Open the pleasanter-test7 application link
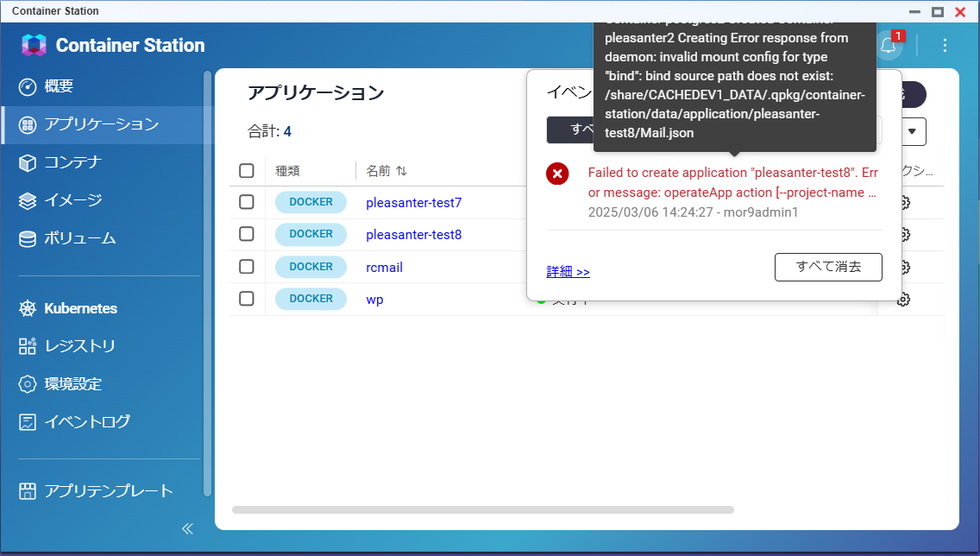 click(x=414, y=203)
